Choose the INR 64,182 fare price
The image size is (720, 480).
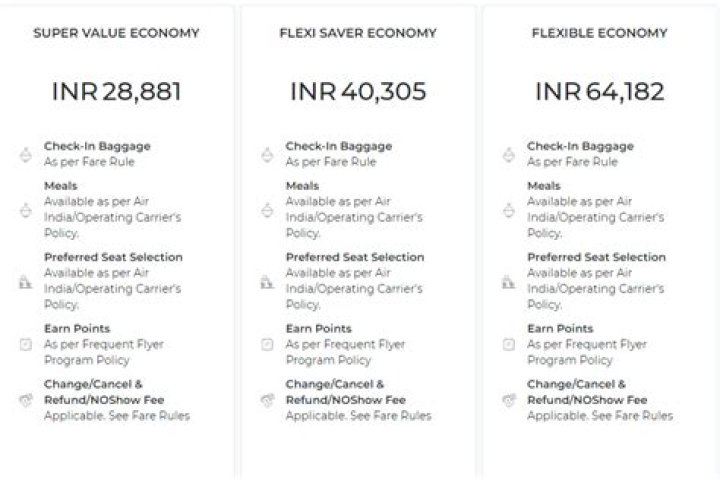click(600, 92)
